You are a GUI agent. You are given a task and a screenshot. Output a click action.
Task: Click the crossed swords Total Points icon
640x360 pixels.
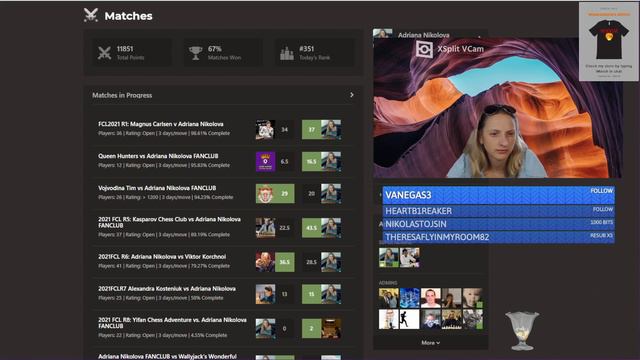[104, 53]
